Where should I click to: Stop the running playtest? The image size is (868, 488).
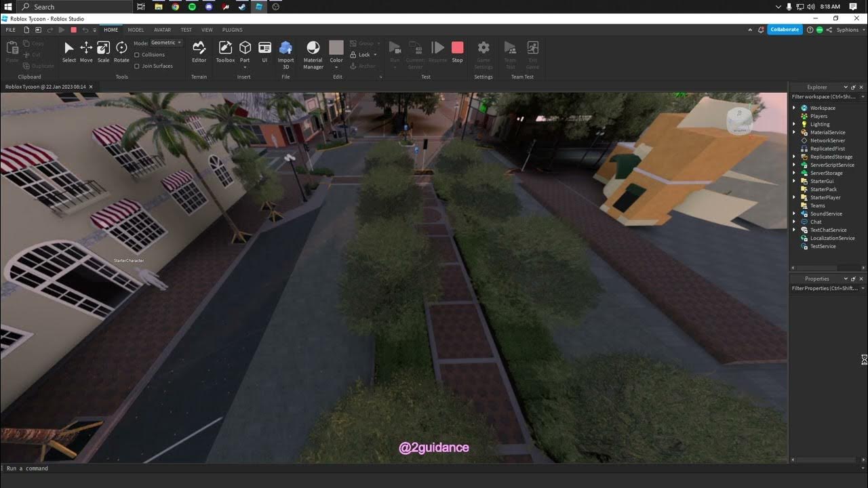pos(458,52)
